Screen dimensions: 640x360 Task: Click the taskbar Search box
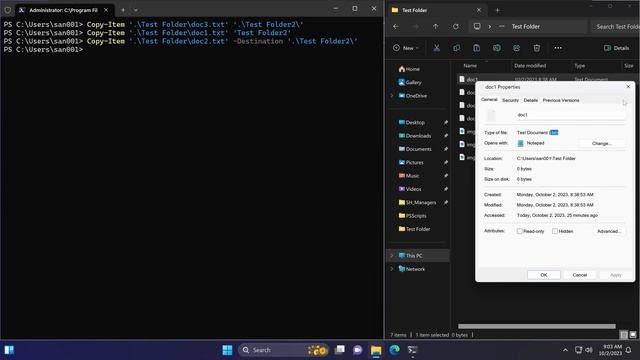point(283,350)
